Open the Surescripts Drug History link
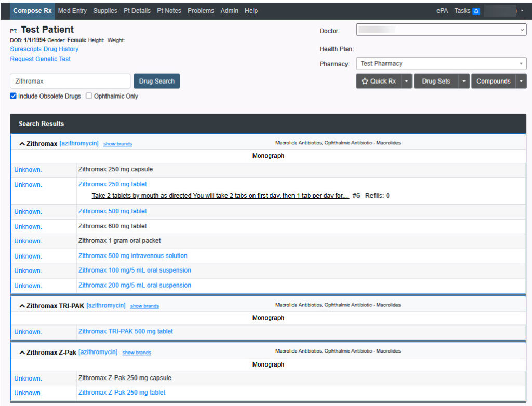 [x=44, y=49]
